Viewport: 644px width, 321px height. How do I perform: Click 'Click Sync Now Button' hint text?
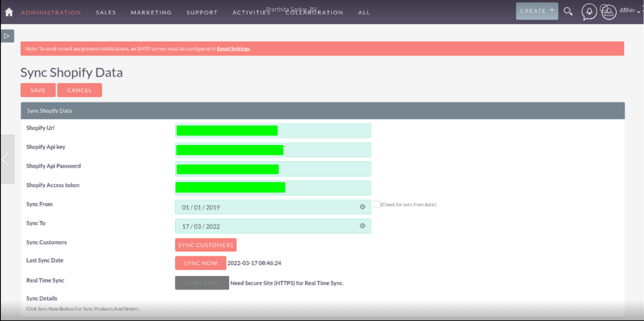[83, 309]
